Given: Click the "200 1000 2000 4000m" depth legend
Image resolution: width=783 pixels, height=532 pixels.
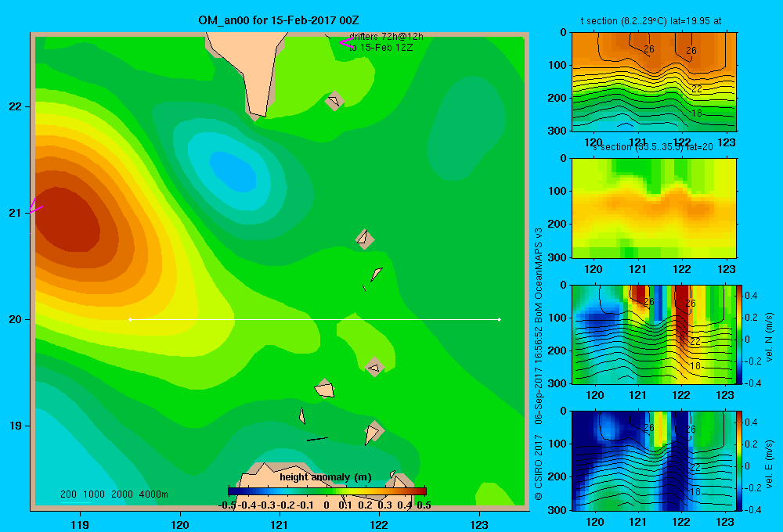Looking at the screenshot, I should 114,494.
